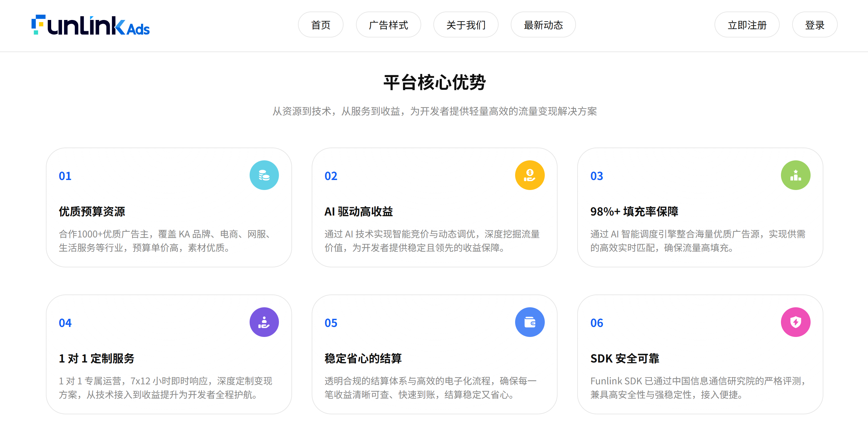Click the 优质预算资源 card title
Viewport: 868px width, 438px height.
tap(92, 212)
